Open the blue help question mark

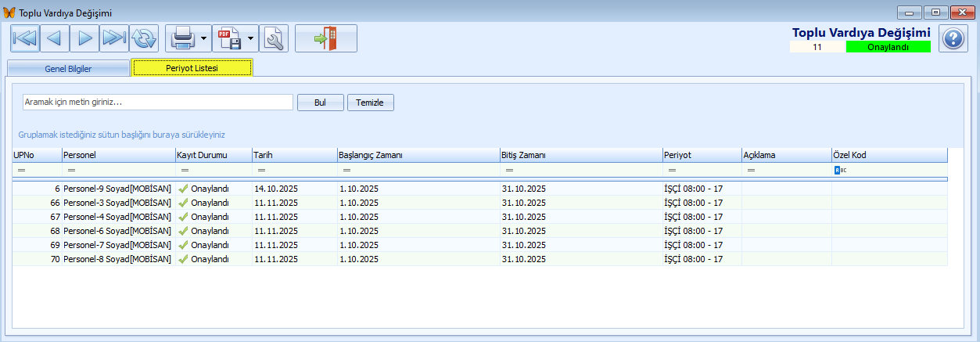point(952,38)
